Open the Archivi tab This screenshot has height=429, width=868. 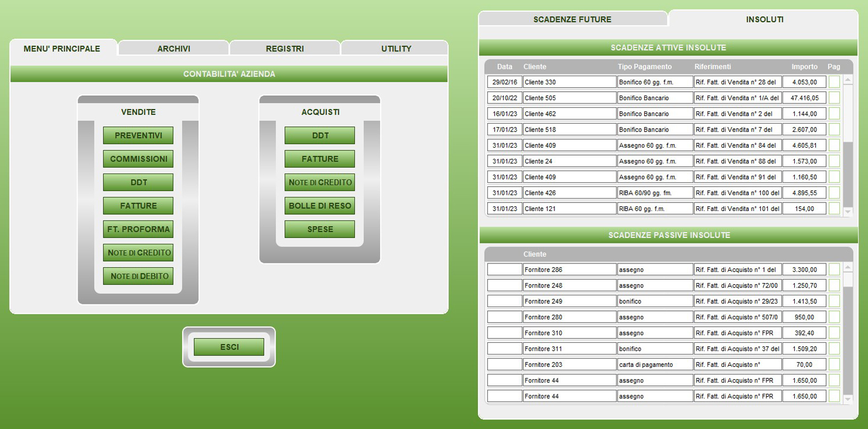point(174,49)
